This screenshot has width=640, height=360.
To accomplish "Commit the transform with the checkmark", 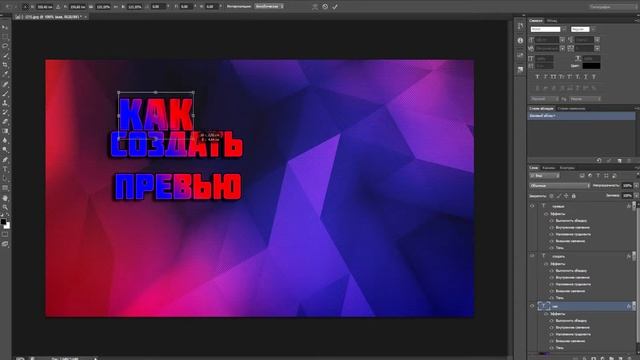I will [335, 7].
